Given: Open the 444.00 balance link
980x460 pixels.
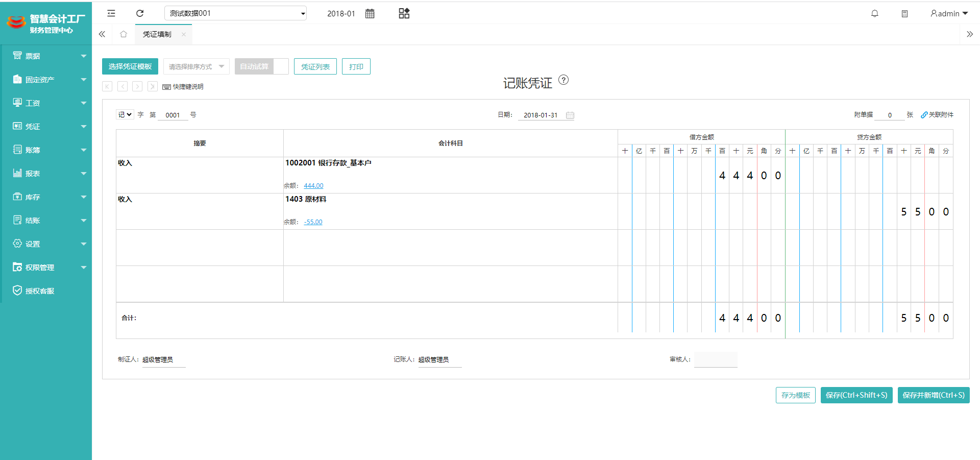Looking at the screenshot, I should tap(313, 186).
